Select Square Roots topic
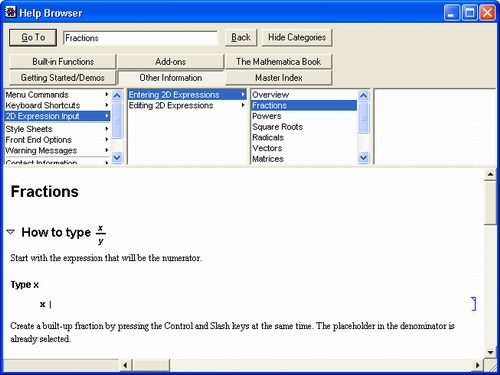 point(304,127)
